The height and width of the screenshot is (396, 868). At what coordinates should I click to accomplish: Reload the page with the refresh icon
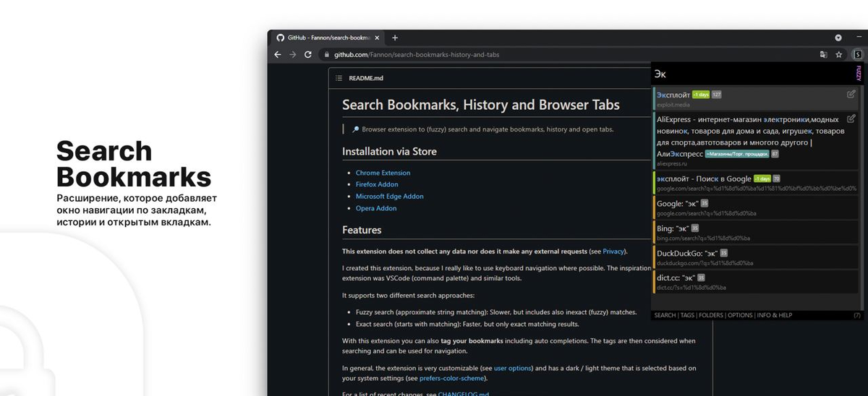(x=308, y=54)
